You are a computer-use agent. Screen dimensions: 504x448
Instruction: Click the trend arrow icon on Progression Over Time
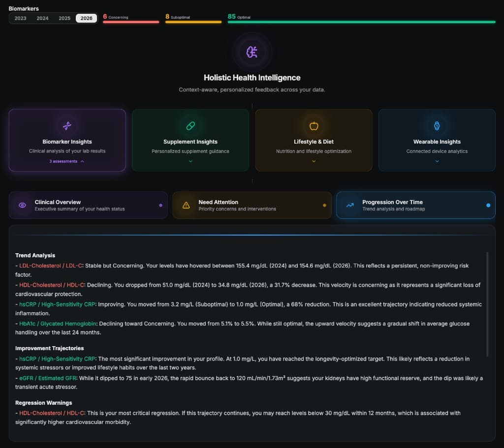pos(349,205)
